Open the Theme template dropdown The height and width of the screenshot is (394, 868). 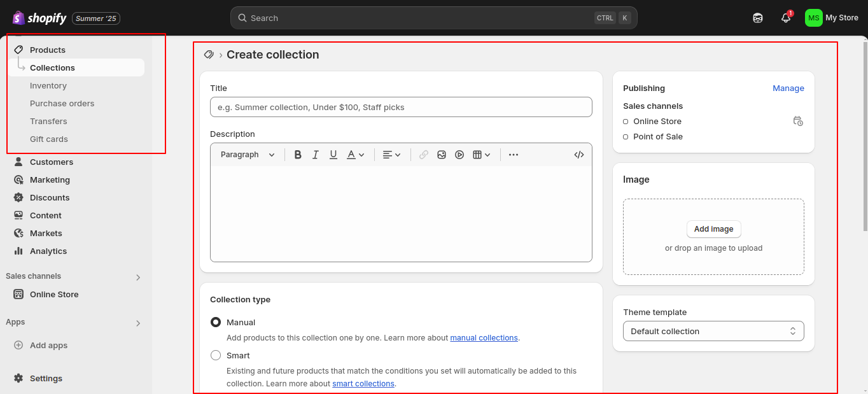click(x=713, y=331)
